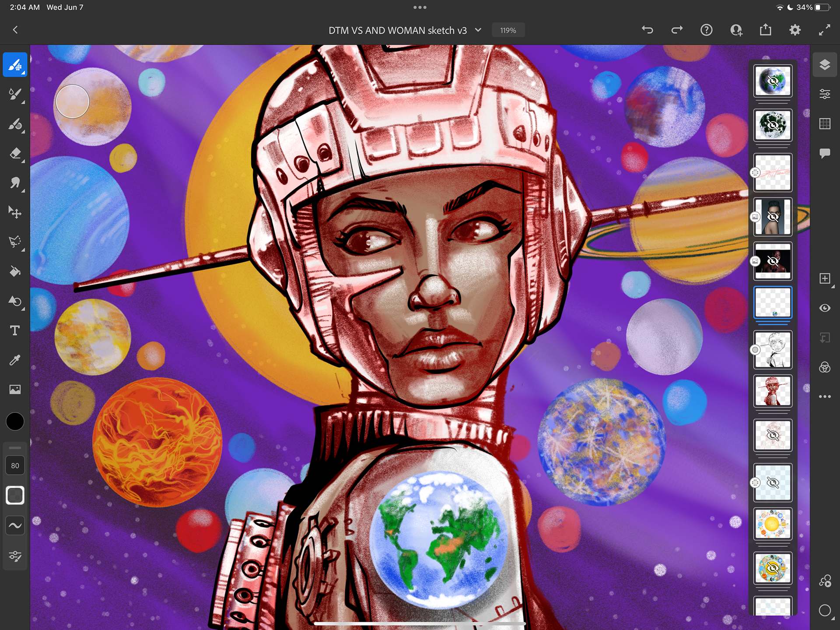The image size is (840, 630).
Task: Select the Move transform tool
Action: pyautogui.click(x=15, y=213)
